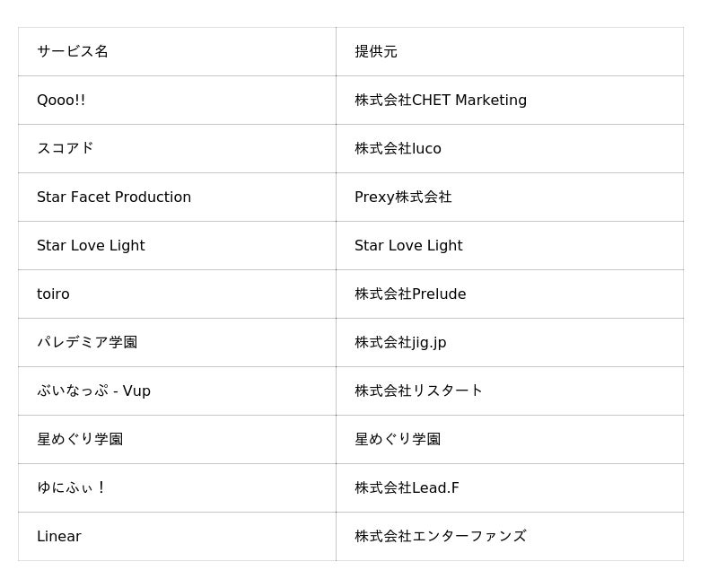The height and width of the screenshot is (588, 718).
Task: Click the 株式会社Prelude provider cell
Action: (410, 294)
